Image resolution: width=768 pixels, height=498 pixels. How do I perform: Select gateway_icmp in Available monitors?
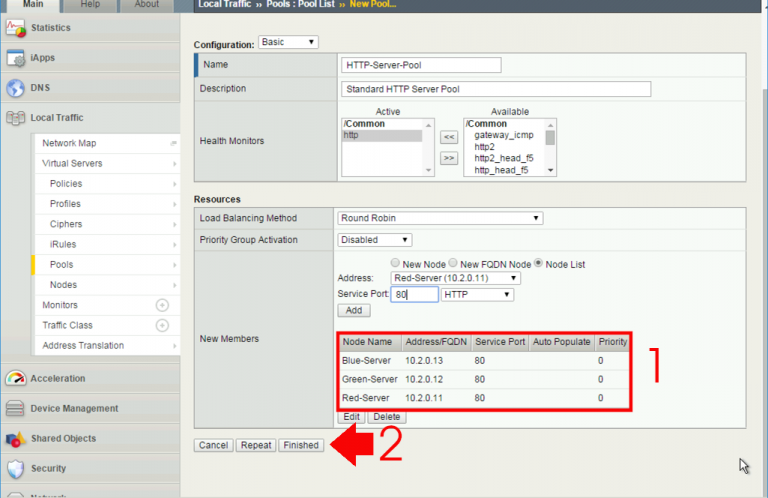pyautogui.click(x=504, y=135)
